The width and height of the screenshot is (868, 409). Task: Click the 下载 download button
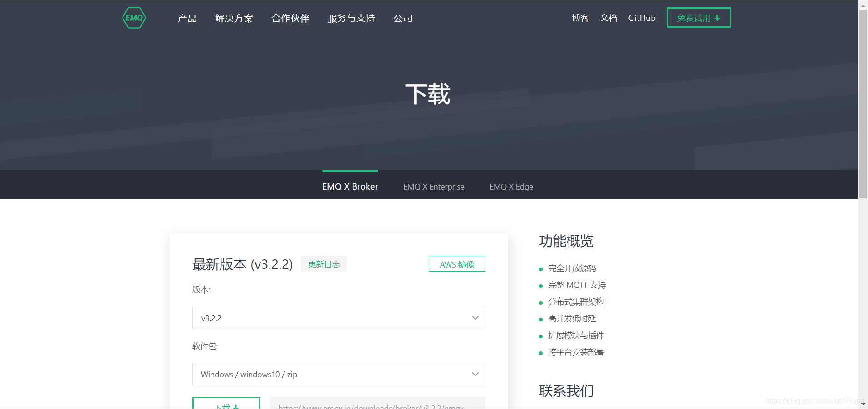click(226, 404)
